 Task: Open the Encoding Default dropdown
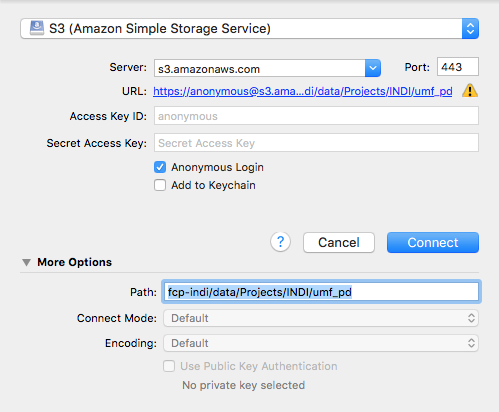(x=321, y=343)
